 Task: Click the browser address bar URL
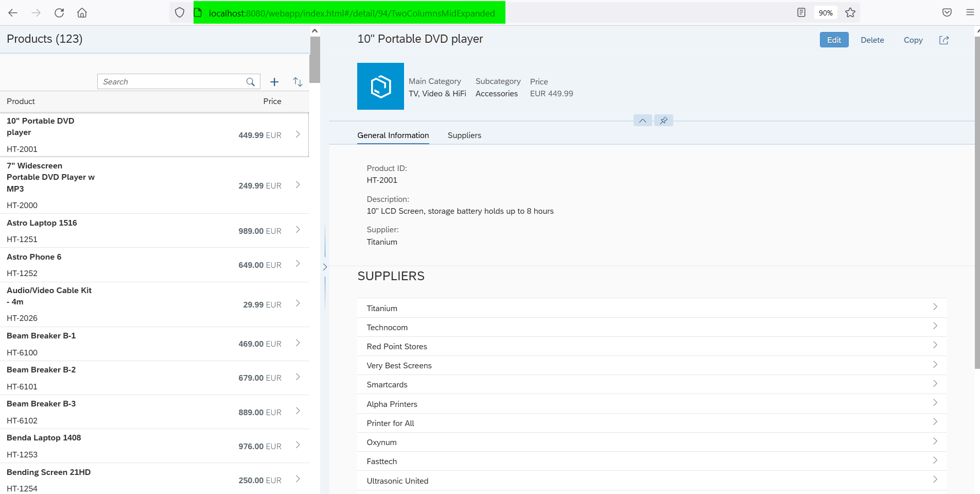coord(352,13)
